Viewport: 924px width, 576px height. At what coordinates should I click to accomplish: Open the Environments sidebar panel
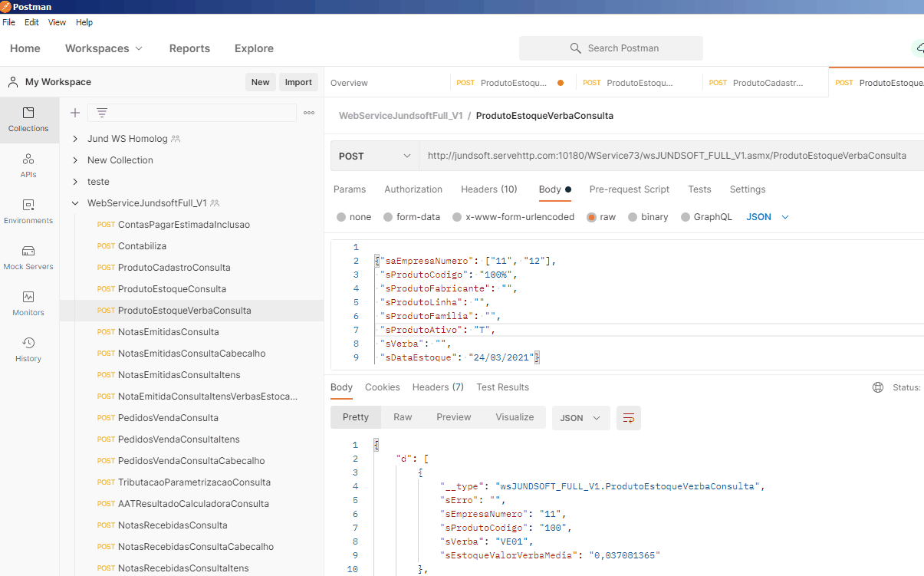point(28,212)
